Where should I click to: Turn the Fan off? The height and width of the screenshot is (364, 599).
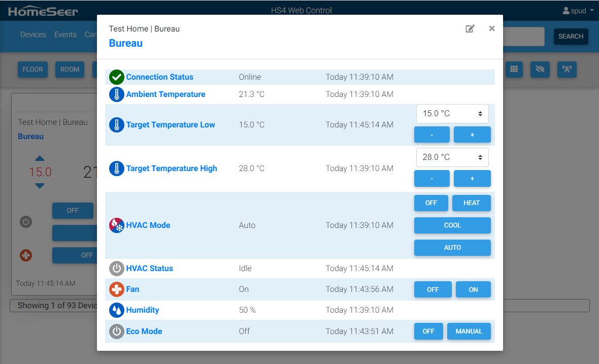[x=432, y=289]
